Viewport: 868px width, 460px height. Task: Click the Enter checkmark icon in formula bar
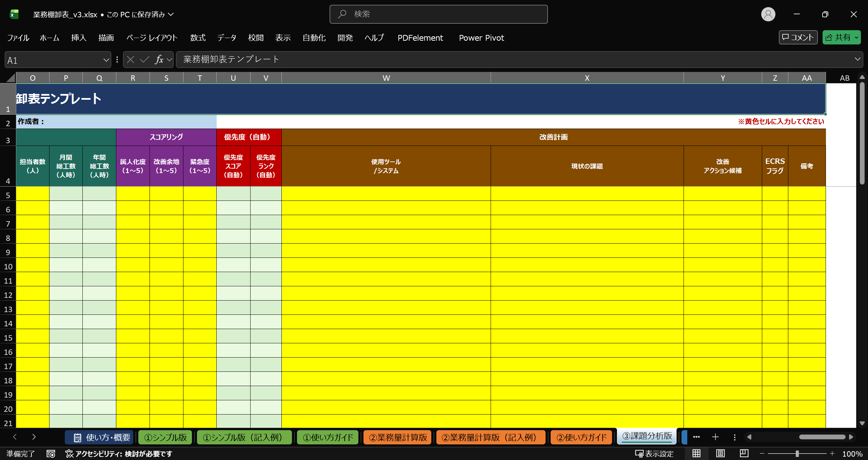pos(145,60)
